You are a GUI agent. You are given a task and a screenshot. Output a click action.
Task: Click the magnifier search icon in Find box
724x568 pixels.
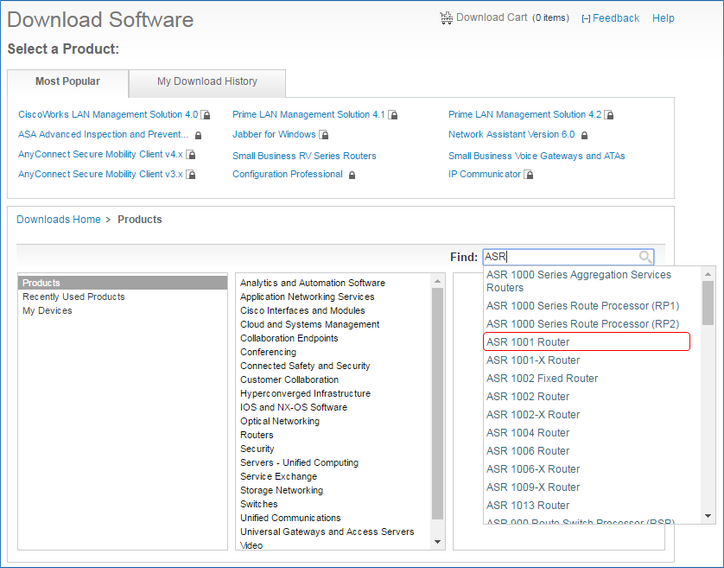click(645, 257)
